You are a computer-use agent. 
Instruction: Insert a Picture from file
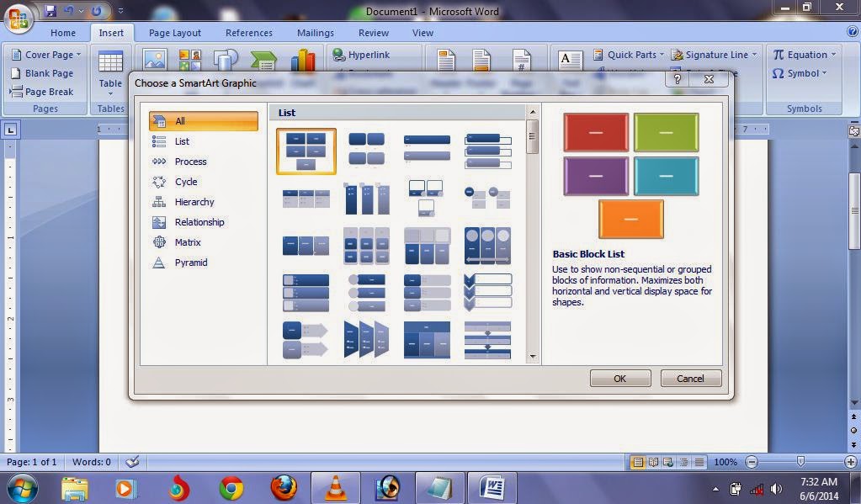coord(154,60)
